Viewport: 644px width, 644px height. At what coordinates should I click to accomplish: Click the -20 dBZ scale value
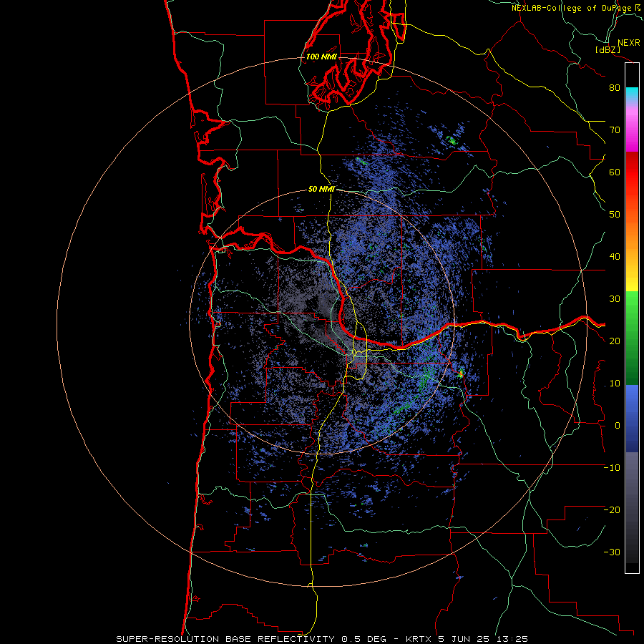coord(612,509)
